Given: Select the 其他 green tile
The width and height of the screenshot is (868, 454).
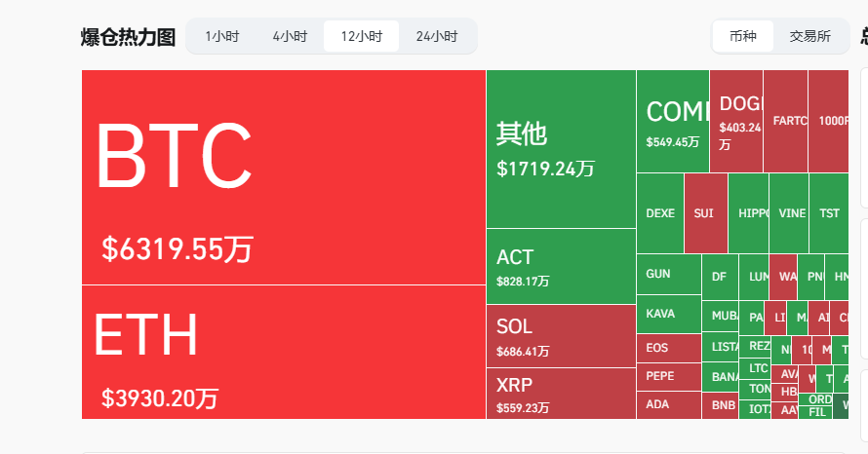Looking at the screenshot, I should point(561,149).
